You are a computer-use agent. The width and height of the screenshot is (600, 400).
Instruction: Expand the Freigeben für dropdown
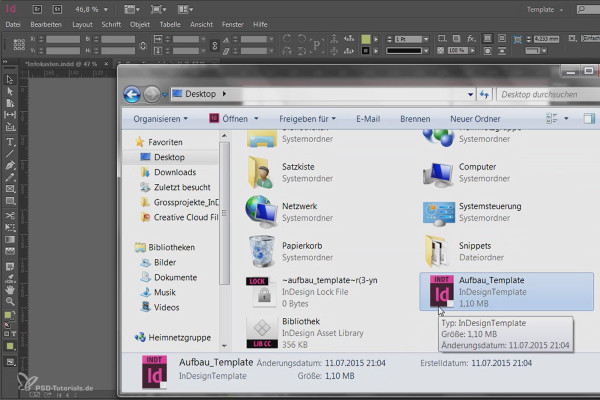coord(307,119)
